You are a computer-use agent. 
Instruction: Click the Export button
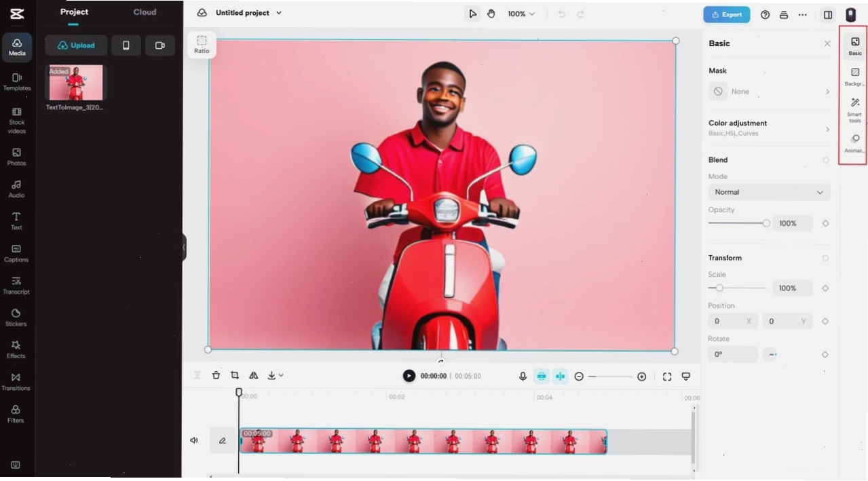[x=727, y=14]
